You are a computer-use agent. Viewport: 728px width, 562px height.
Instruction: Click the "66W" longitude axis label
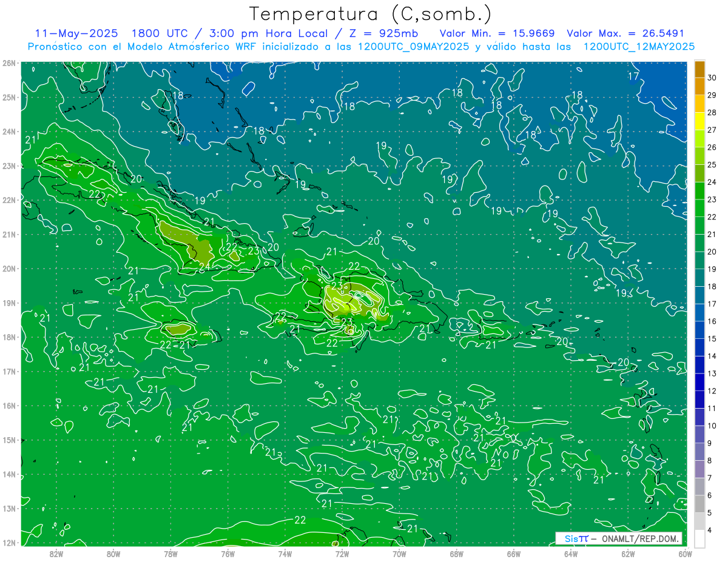point(513,554)
